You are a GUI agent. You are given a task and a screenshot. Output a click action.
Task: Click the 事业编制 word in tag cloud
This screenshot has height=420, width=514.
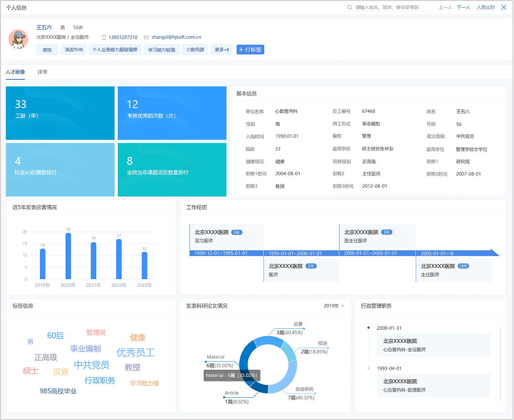[x=86, y=349]
